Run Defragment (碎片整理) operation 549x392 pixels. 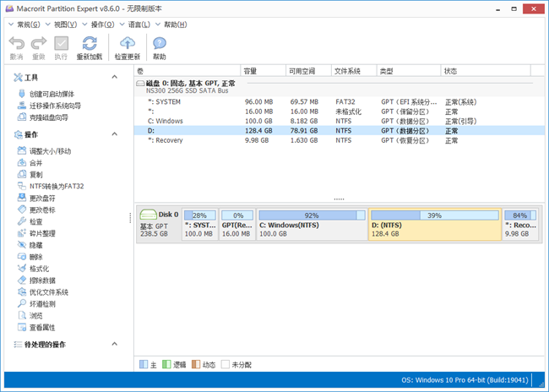(x=37, y=233)
